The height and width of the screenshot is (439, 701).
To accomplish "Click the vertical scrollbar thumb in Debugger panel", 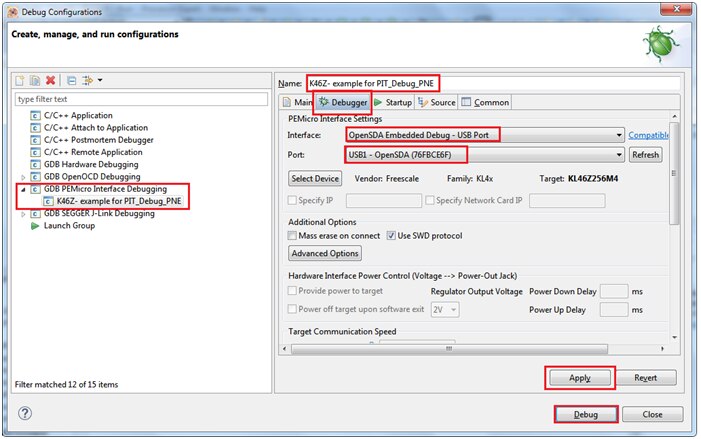I will (674, 173).
